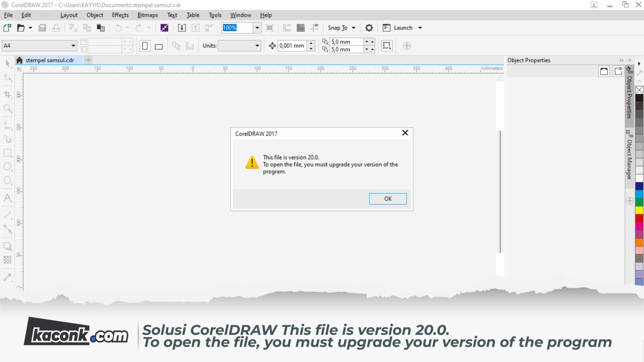
Task: Open the Object menu
Action: click(x=95, y=15)
